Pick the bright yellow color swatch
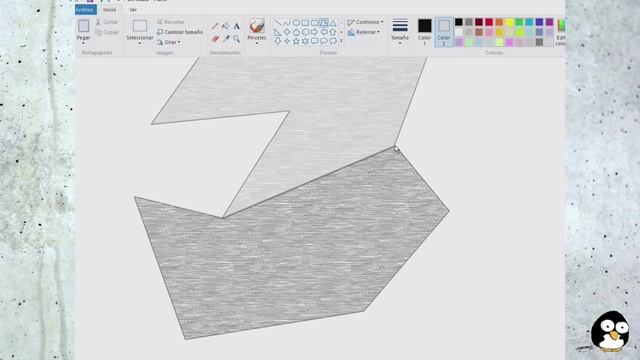 tap(509, 22)
